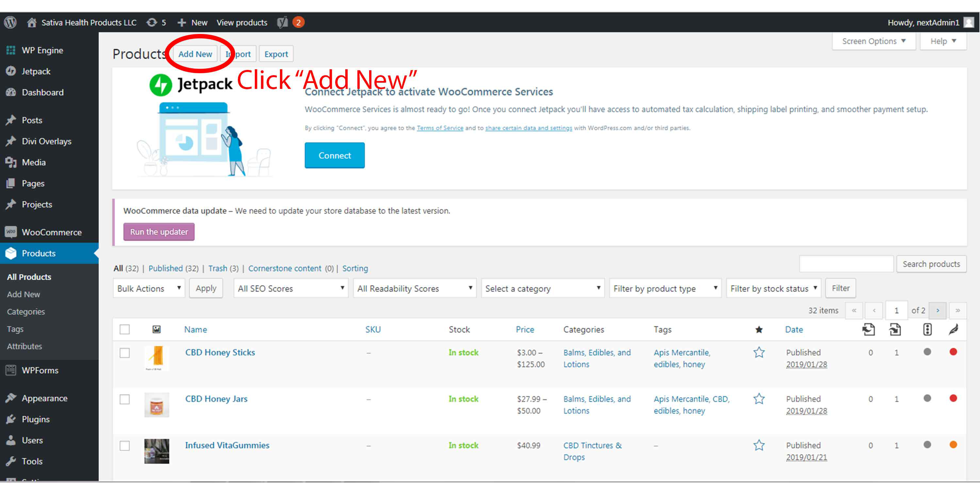The height and width of the screenshot is (498, 980).
Task: Click the Add New button beside Products
Action: 195,54
